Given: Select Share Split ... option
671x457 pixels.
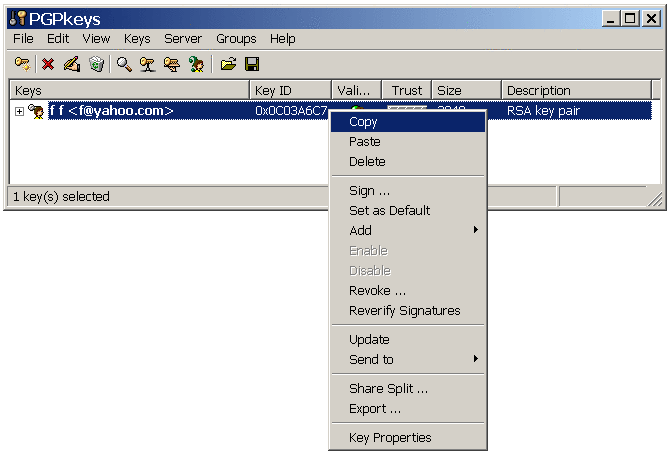Looking at the screenshot, I should pyautogui.click(x=408, y=389).
